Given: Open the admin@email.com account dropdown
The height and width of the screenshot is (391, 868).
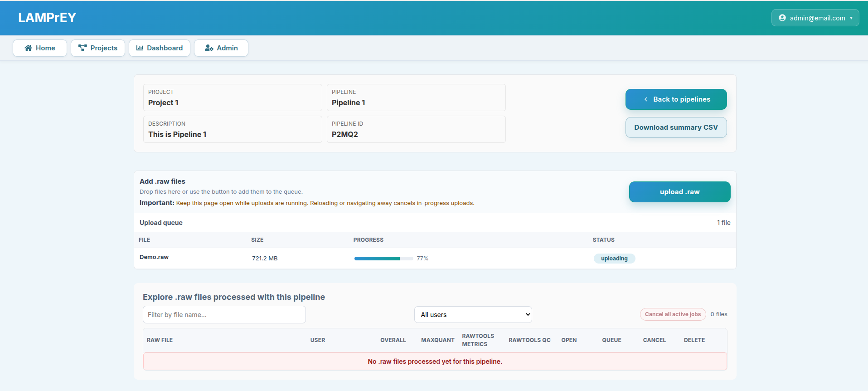Looking at the screenshot, I should pyautogui.click(x=815, y=18).
